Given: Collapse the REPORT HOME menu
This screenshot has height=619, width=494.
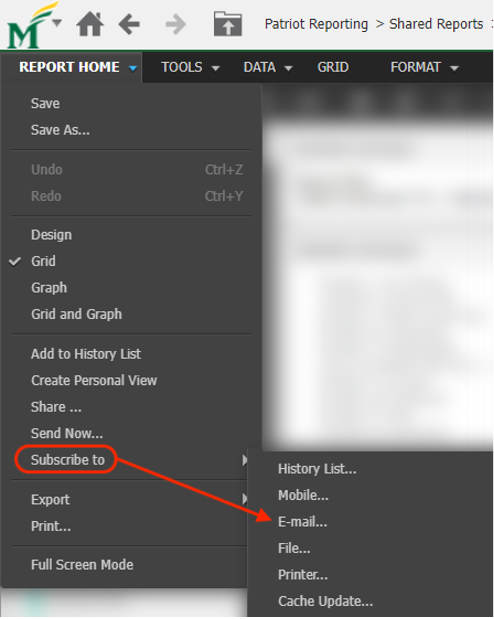Looking at the screenshot, I should coord(71,67).
